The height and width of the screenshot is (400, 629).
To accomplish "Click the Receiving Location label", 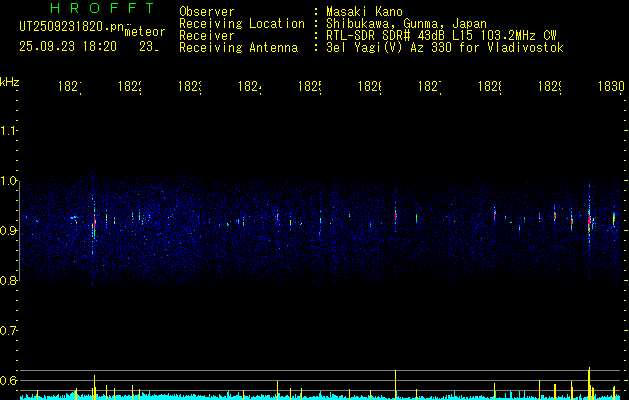I will click(242, 24).
